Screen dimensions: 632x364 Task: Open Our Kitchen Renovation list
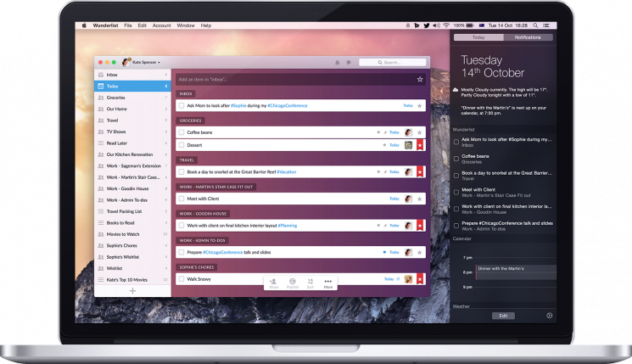click(132, 154)
